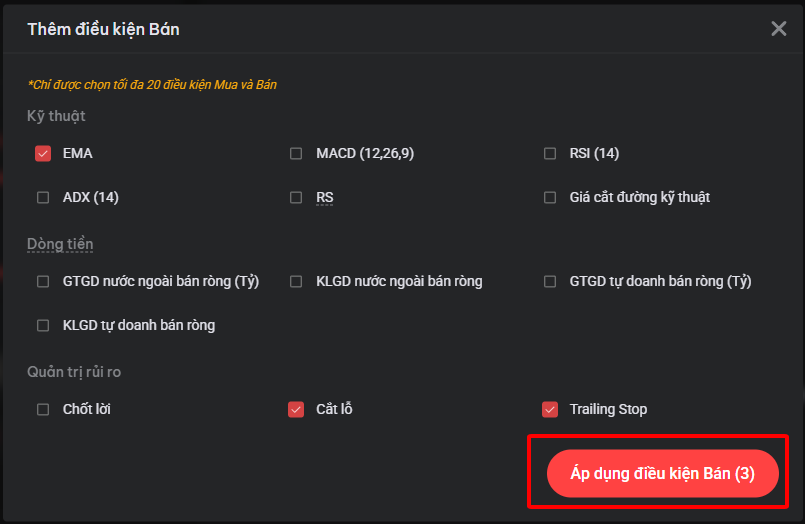
Task: Select KLGD tự doanh bán ròng checkbox
Action: (x=43, y=326)
